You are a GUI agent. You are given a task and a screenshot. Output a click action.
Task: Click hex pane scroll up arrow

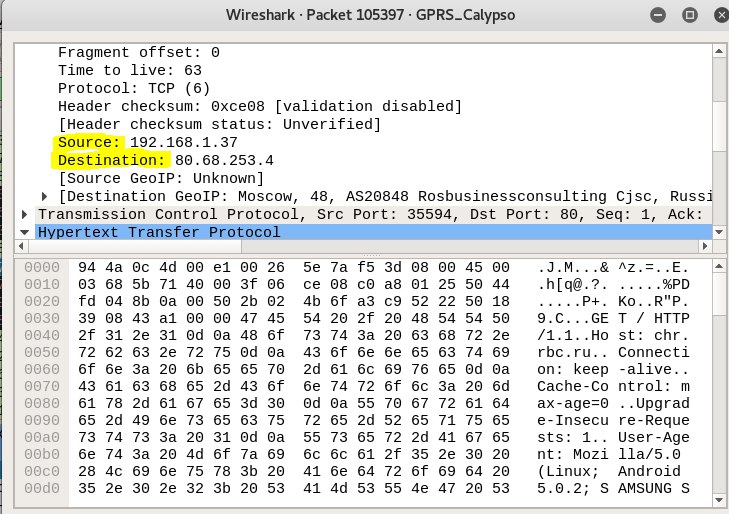[719, 266]
